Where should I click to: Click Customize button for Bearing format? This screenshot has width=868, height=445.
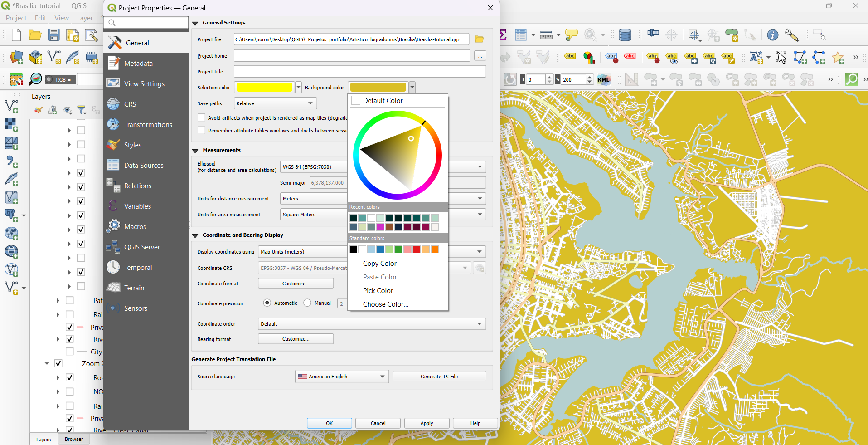(x=296, y=339)
